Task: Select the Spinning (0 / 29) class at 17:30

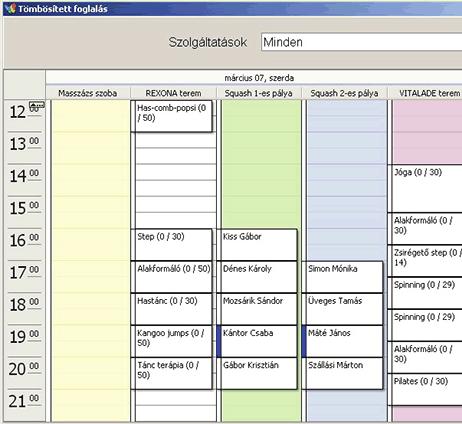Action: [x=425, y=293]
